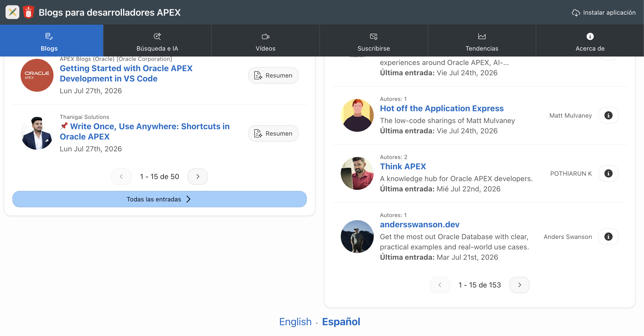Click Instalar aplicación button
Image resolution: width=644 pixels, height=336 pixels.
604,13
